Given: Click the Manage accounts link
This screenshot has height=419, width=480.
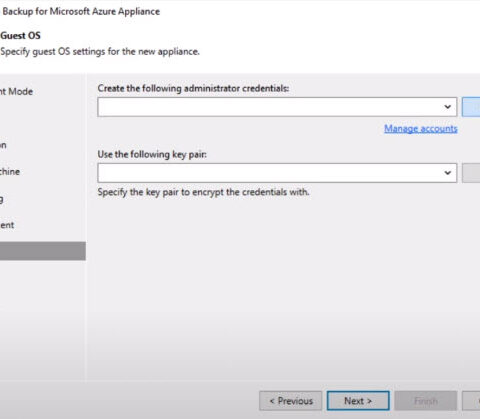Looking at the screenshot, I should pyautogui.click(x=421, y=129).
